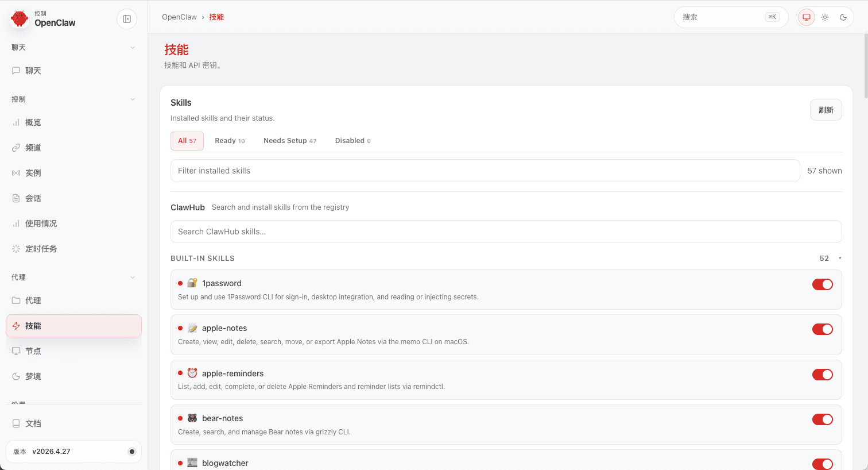
Task: Select the blogwatcher skill name
Action: point(225,463)
